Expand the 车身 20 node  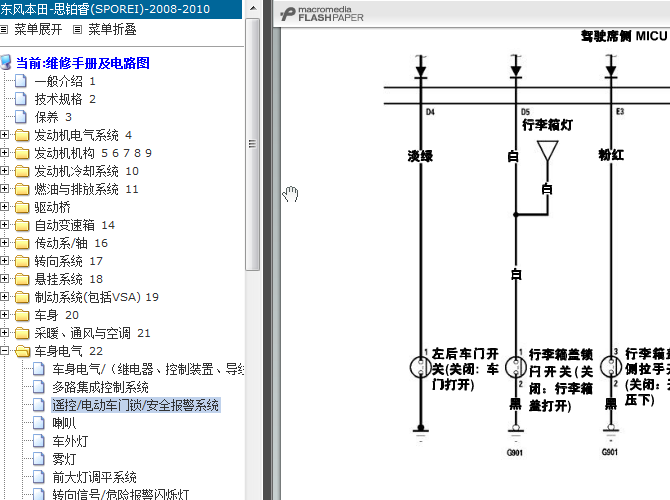click(4, 315)
